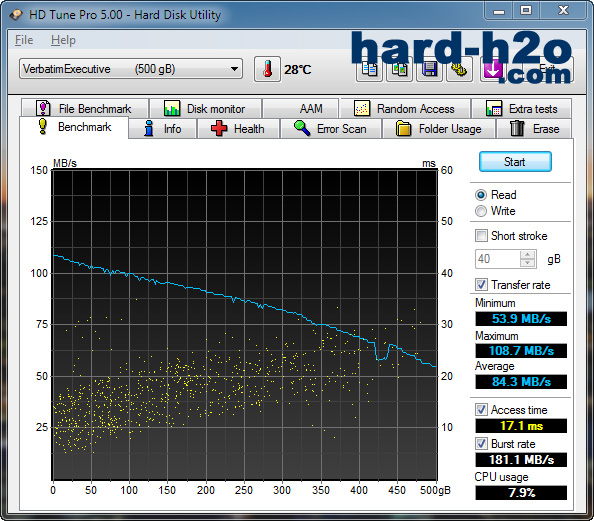The width and height of the screenshot is (594, 521).
Task: Click the save screenshot floppy disk icon
Action: [x=429, y=69]
